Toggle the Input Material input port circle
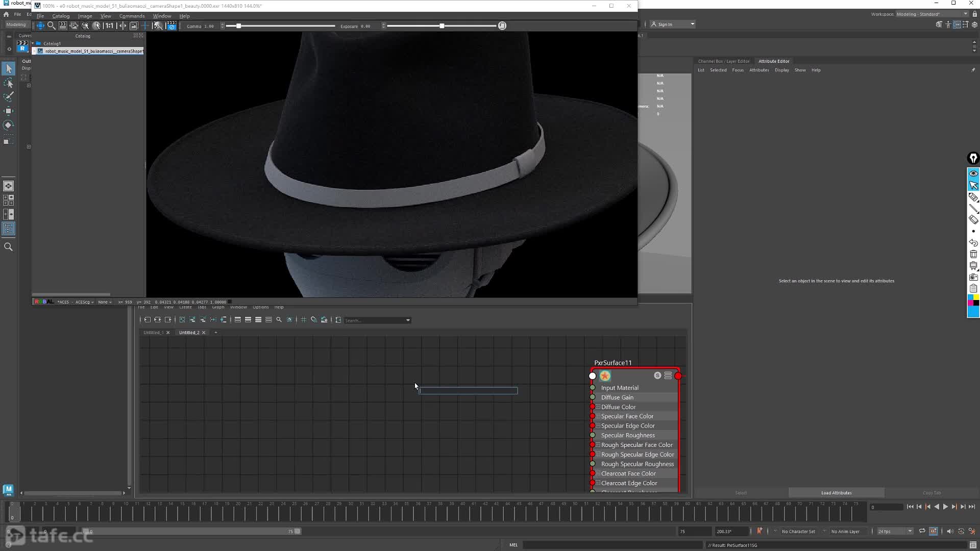This screenshot has width=980, height=551. 593,388
